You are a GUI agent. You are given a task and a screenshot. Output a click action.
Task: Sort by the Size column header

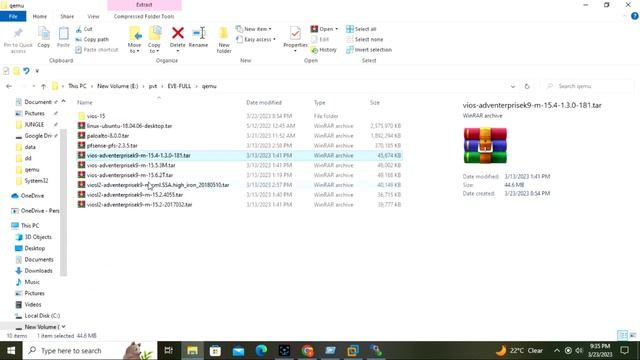[x=375, y=102]
